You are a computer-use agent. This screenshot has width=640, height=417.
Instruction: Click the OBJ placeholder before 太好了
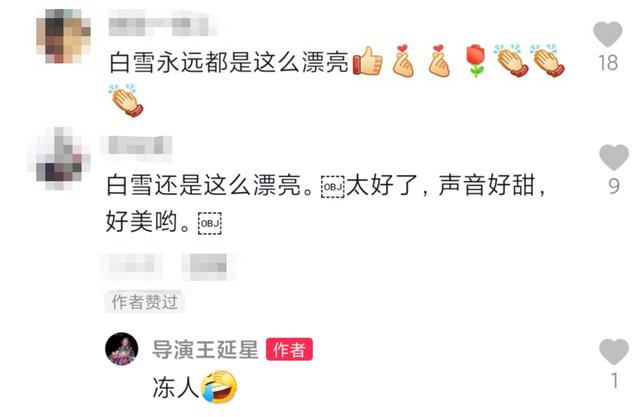pyautogui.click(x=333, y=186)
